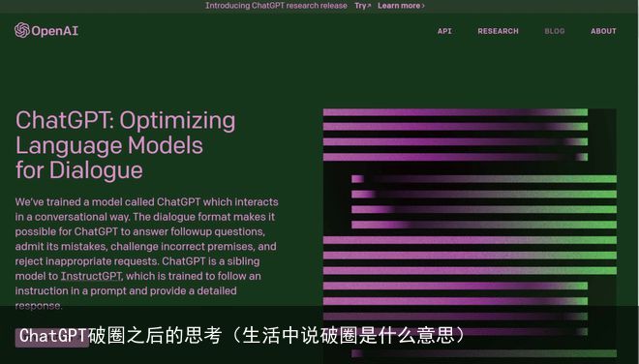This screenshot has height=364, width=639.
Task: Click Learn more in top banner
Action: [399, 6]
